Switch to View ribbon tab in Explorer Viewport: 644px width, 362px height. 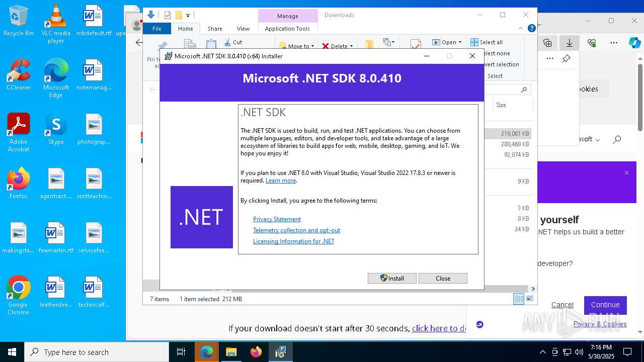coord(243,29)
